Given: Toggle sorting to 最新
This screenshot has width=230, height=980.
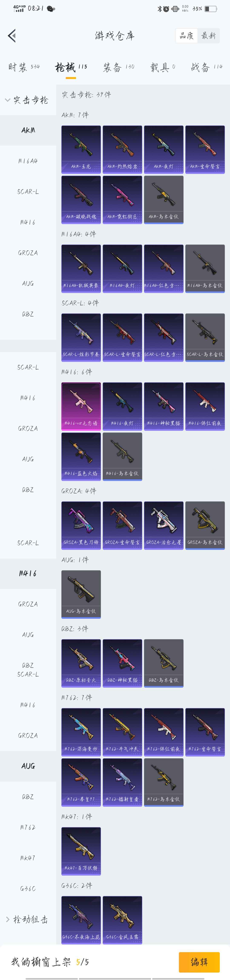Looking at the screenshot, I should point(208,36).
